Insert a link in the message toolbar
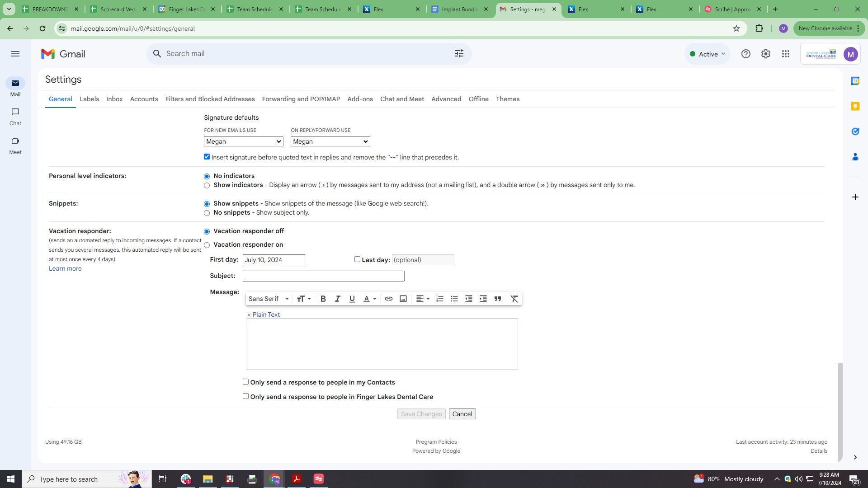The width and height of the screenshot is (868, 488). pos(388,299)
